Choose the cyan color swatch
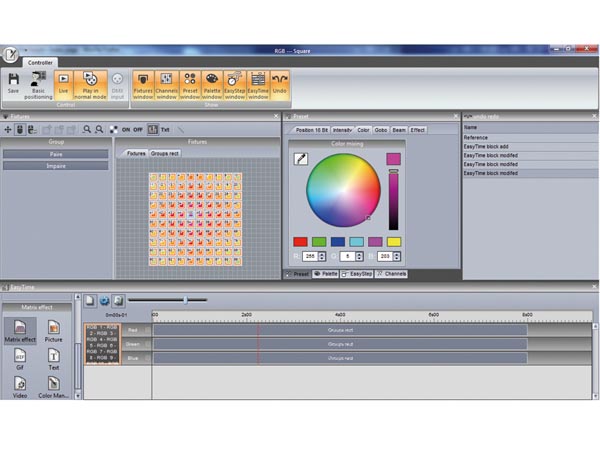The image size is (600, 450). (356, 241)
